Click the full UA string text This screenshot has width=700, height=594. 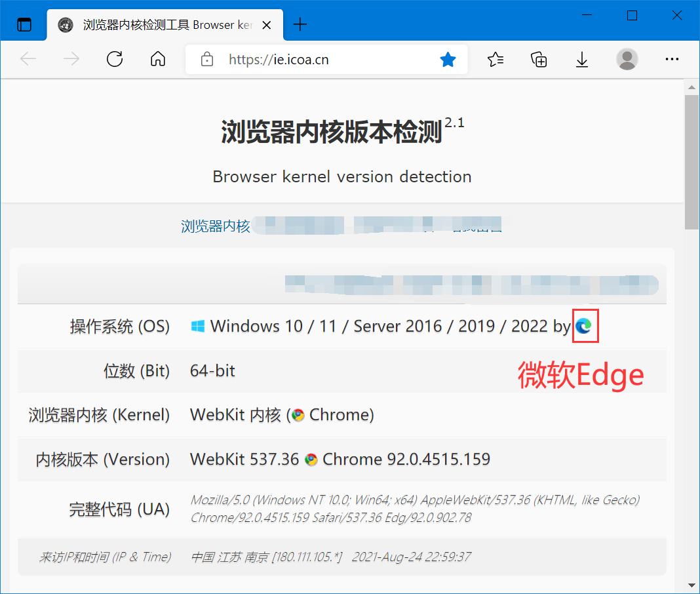(415, 509)
